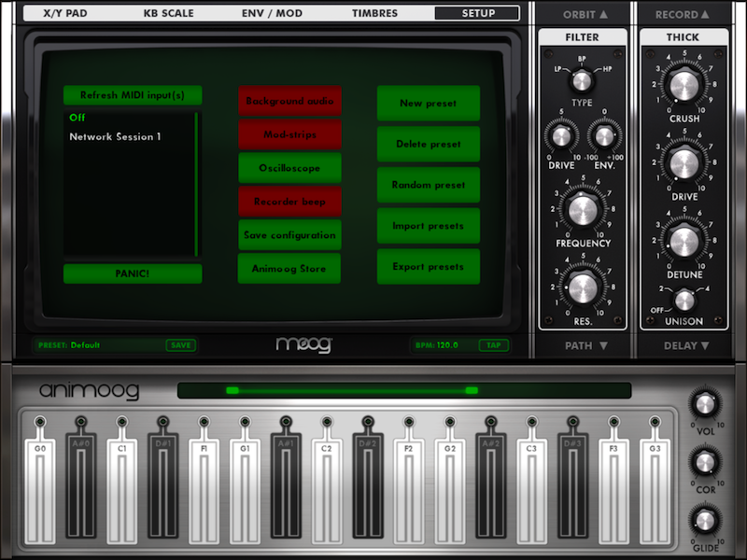Viewport: 747px width, 560px height.
Task: Click the filter DRIVE knob
Action: point(561,136)
